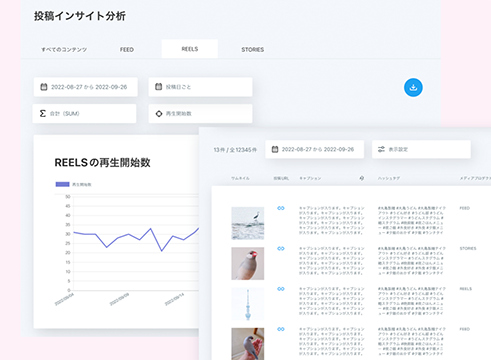491x360 pixels.
Task: Download the insight report using the blue button
Action: pos(413,88)
